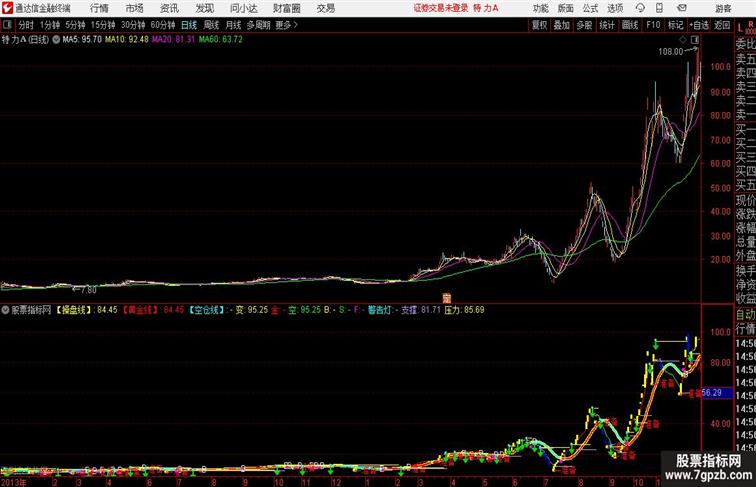Click the 画线 drawing tool button
756x487 pixels.
tap(630, 25)
